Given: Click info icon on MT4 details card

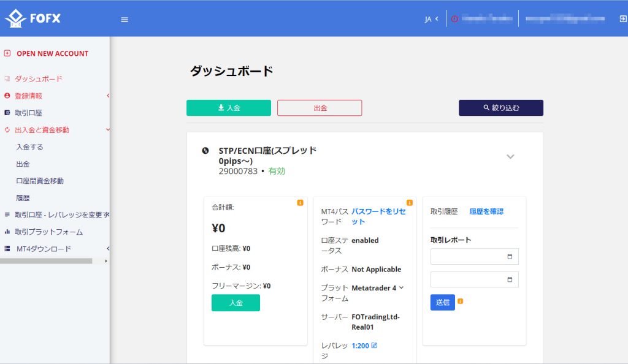Looking at the screenshot, I should pos(409,203).
